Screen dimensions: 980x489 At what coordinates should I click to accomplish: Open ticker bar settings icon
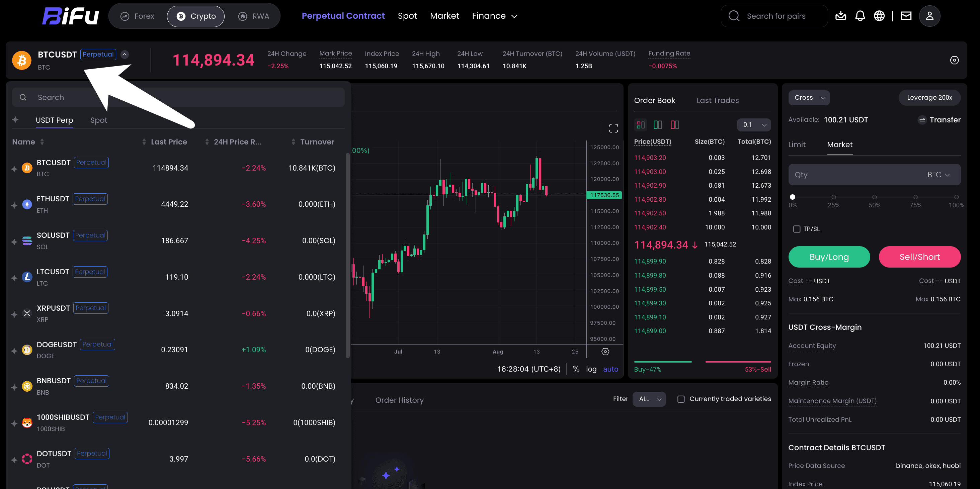pos(954,60)
